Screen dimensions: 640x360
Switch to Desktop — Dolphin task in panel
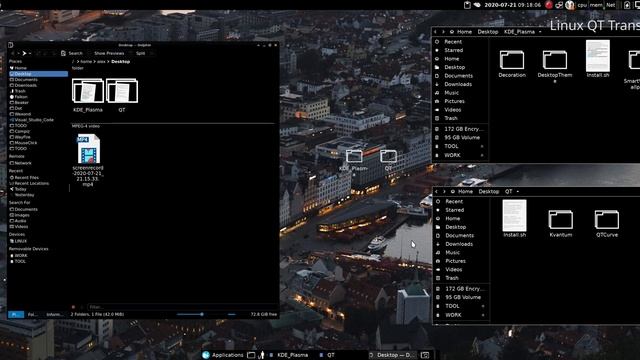pyautogui.click(x=392, y=355)
